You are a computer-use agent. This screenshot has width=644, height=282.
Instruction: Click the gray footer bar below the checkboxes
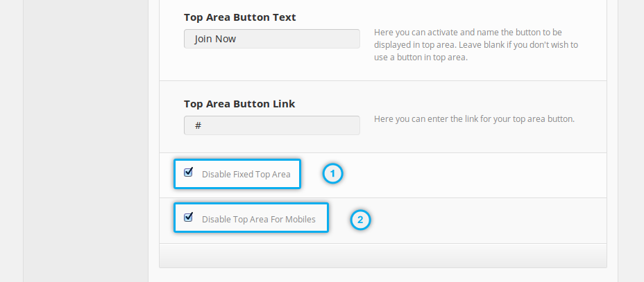point(383,256)
